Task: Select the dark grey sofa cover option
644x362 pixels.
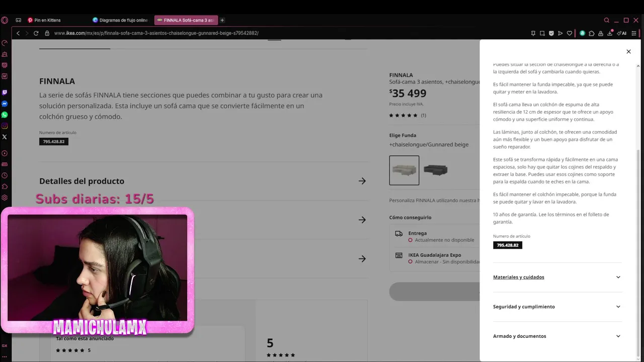Action: pos(435,170)
